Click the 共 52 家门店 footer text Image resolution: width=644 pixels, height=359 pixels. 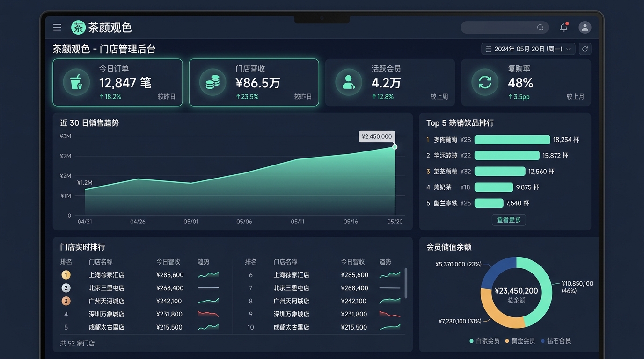point(77,343)
